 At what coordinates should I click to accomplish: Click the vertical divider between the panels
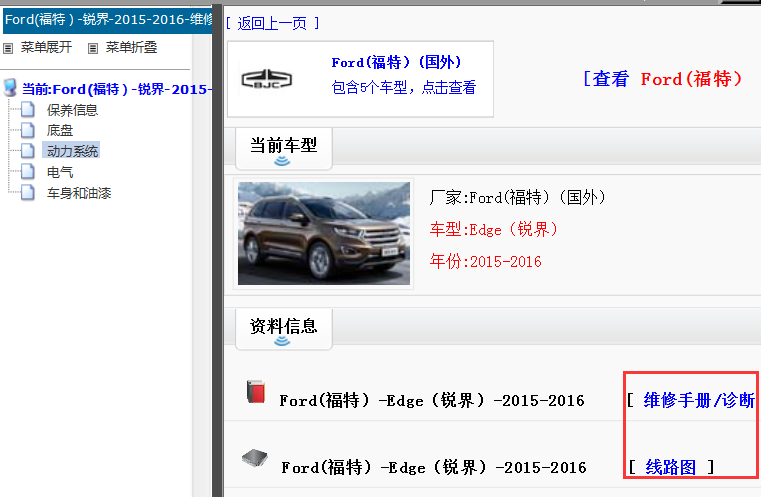click(217, 250)
